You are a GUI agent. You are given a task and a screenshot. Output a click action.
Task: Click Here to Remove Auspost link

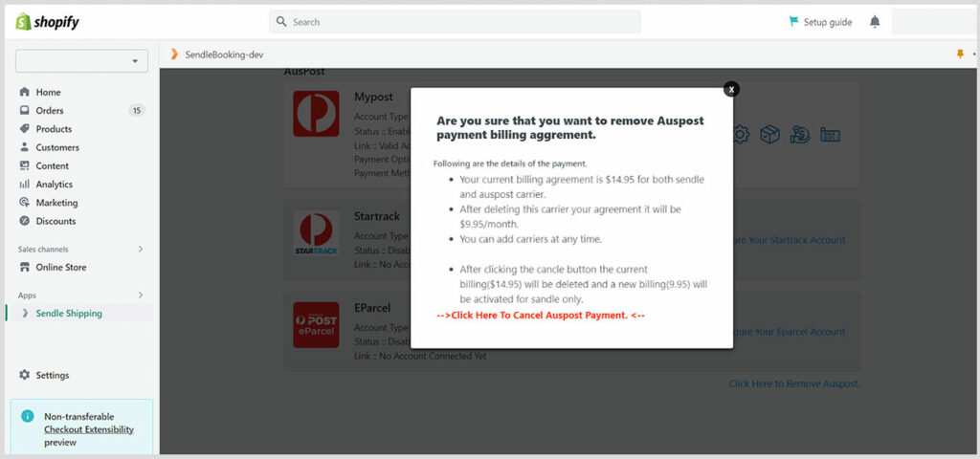[794, 384]
